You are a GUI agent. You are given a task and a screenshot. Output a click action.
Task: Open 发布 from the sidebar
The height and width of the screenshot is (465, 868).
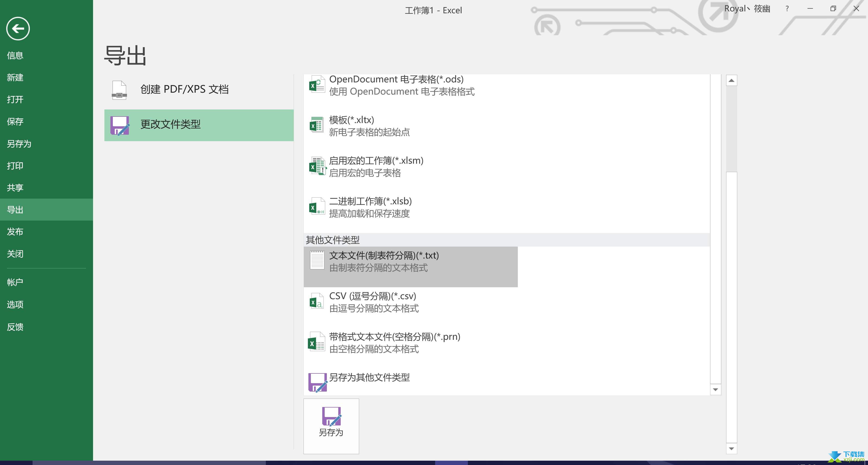[46, 232]
